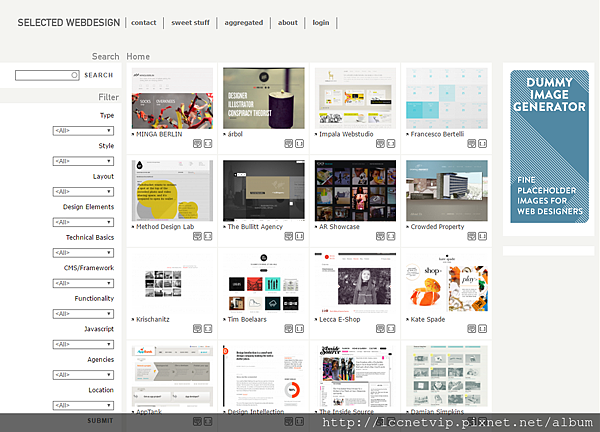Go to sweet stuff in the navigation
Image resolution: width=600 pixels, height=432 pixels.
point(190,23)
